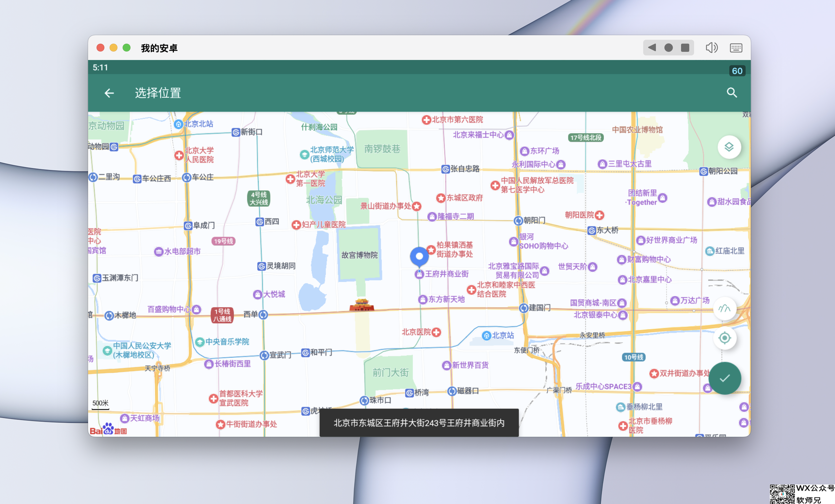Tap 景山街道办事处 government marker
The height and width of the screenshot is (504, 835).
coord(417,206)
